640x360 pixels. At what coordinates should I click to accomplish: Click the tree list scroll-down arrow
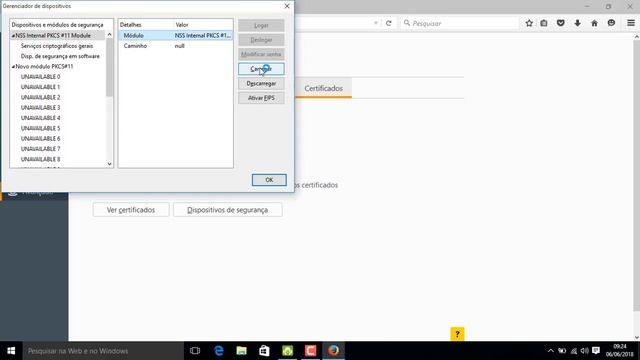(109, 164)
